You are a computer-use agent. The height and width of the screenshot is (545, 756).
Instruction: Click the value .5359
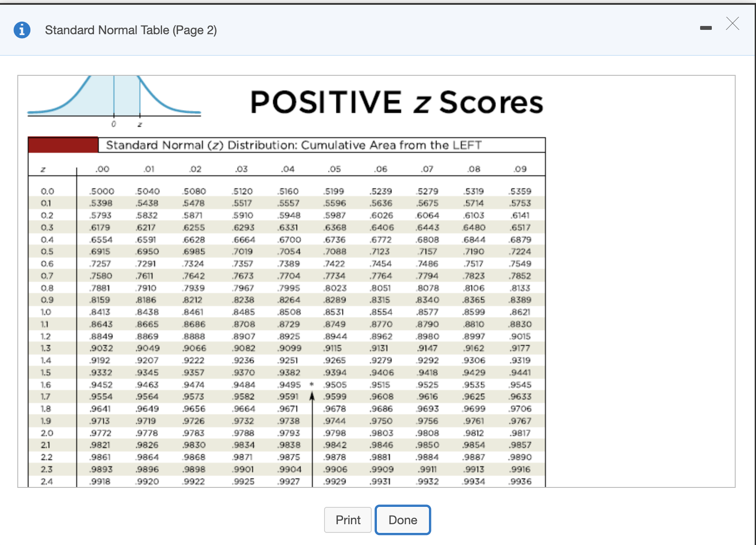(520, 191)
